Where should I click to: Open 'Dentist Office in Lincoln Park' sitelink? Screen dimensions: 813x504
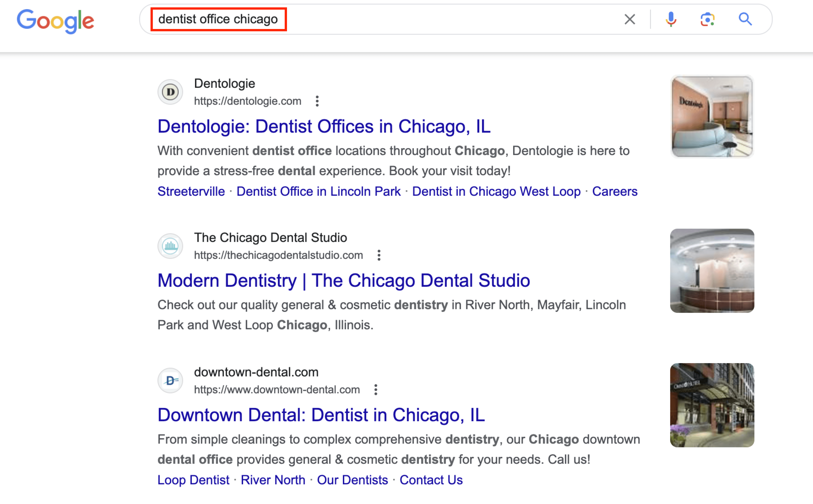tap(319, 192)
